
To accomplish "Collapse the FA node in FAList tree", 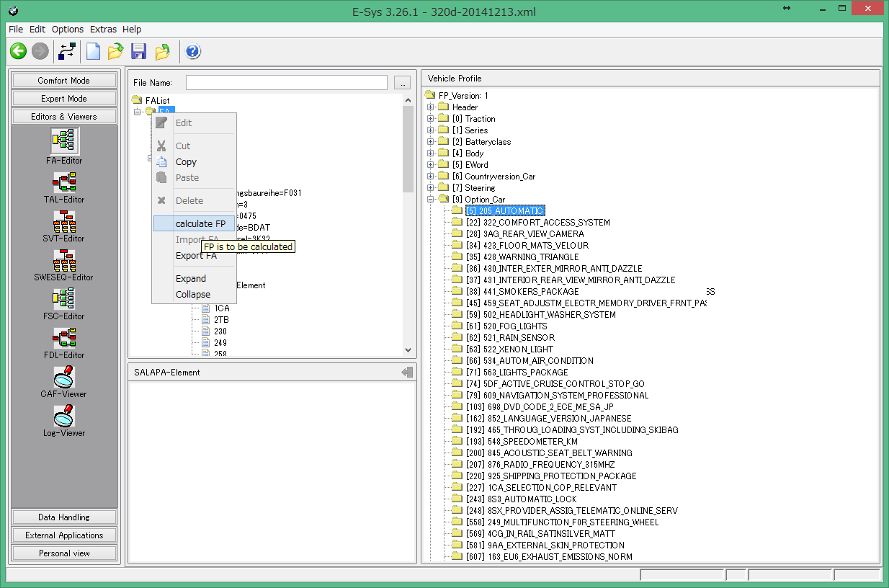I will 138,112.
